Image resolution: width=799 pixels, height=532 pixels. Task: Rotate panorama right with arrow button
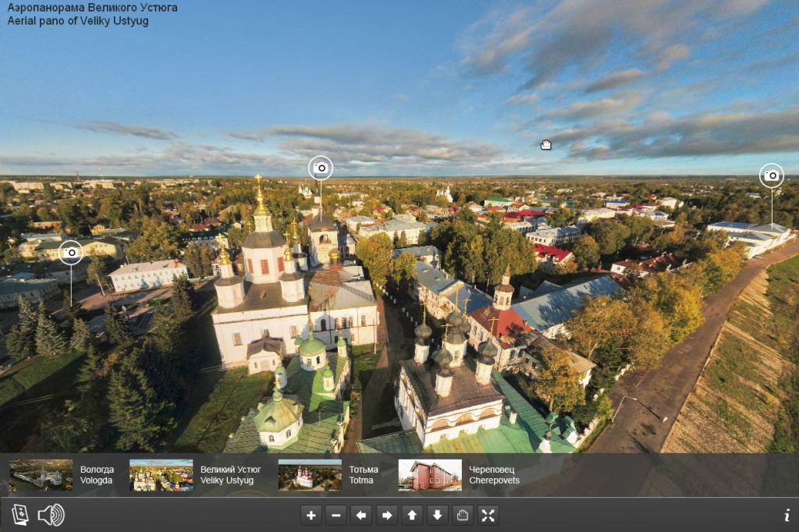(x=386, y=515)
